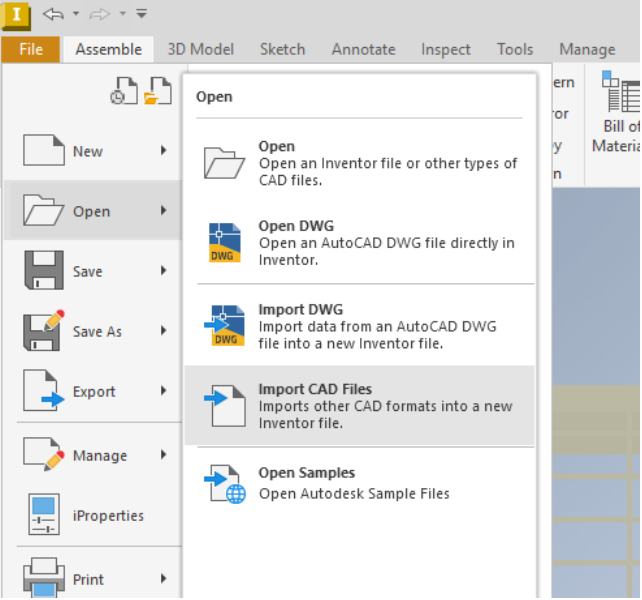Show open documents icon with folder
Image resolution: width=642 pixels, height=600 pixels.
click(158, 91)
